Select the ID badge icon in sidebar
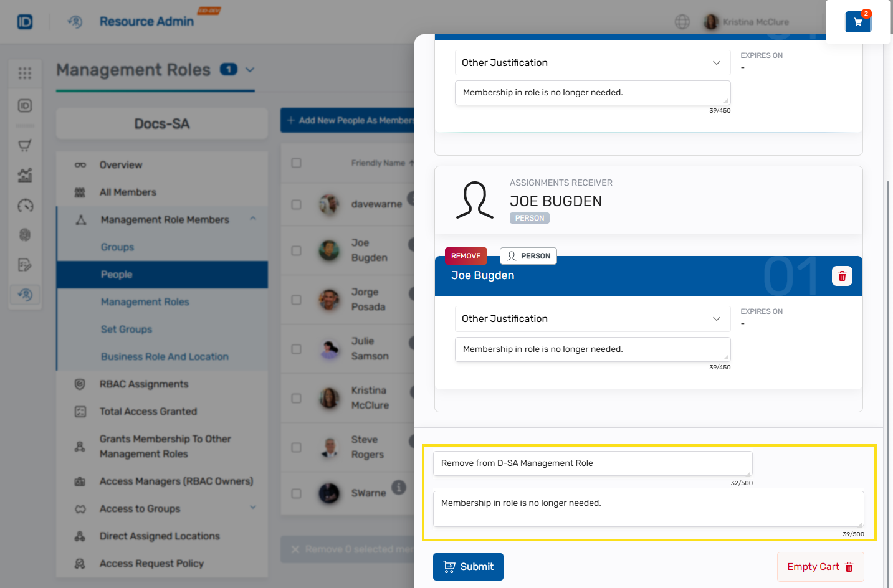 click(x=25, y=106)
